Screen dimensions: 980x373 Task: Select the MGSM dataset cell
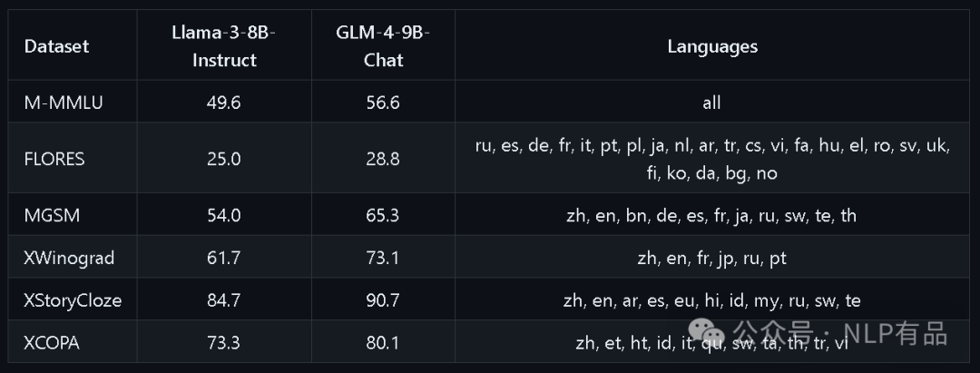coord(50,215)
